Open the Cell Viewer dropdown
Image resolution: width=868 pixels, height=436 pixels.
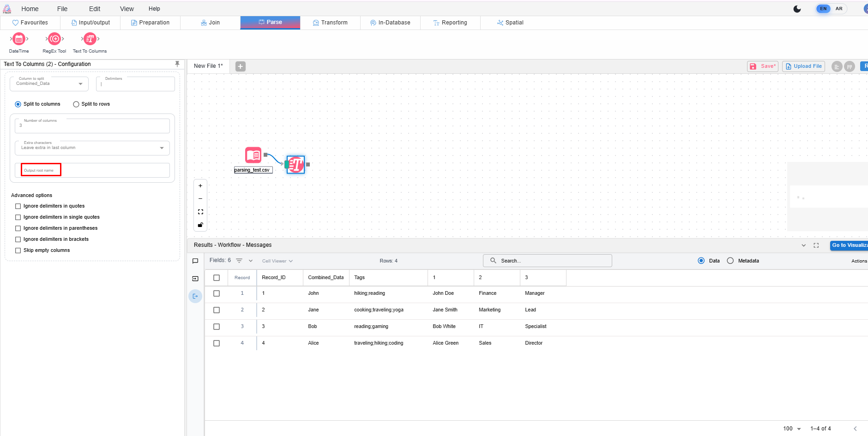click(277, 261)
